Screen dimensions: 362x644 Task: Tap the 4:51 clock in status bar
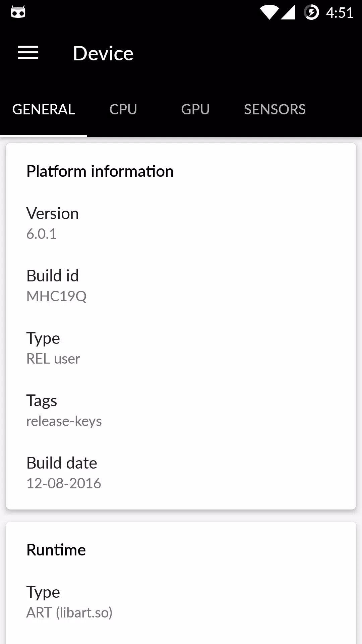click(340, 13)
